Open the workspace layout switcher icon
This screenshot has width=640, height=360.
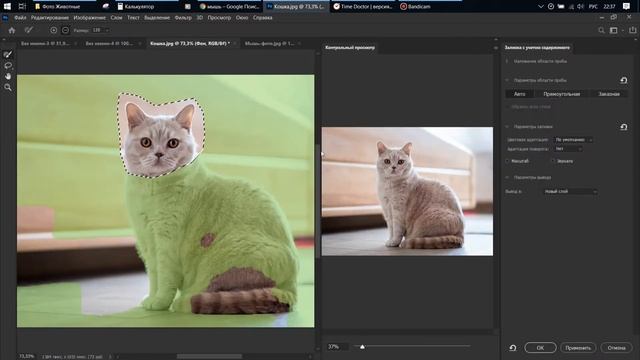click(x=613, y=30)
